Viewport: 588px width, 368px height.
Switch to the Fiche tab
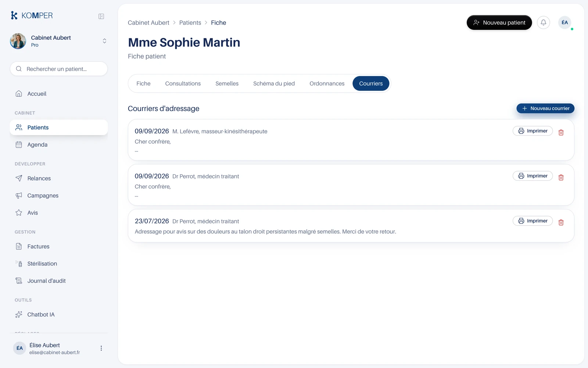pos(143,84)
